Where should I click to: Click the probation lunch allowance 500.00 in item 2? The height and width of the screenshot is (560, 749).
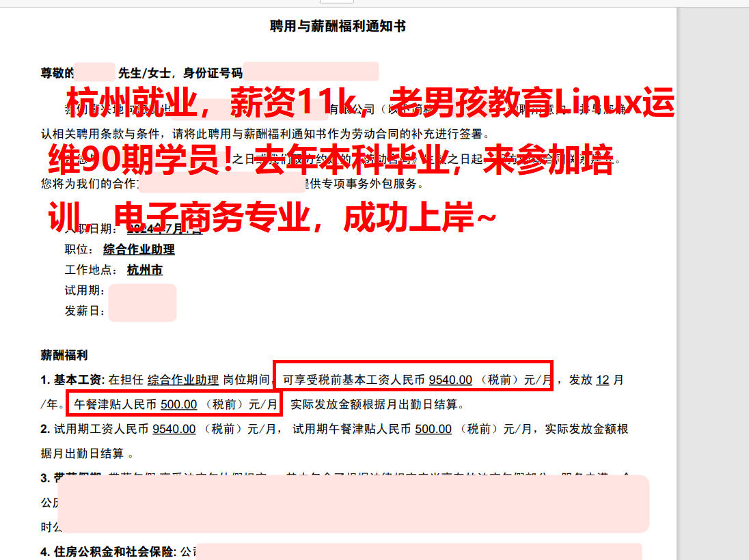(433, 429)
